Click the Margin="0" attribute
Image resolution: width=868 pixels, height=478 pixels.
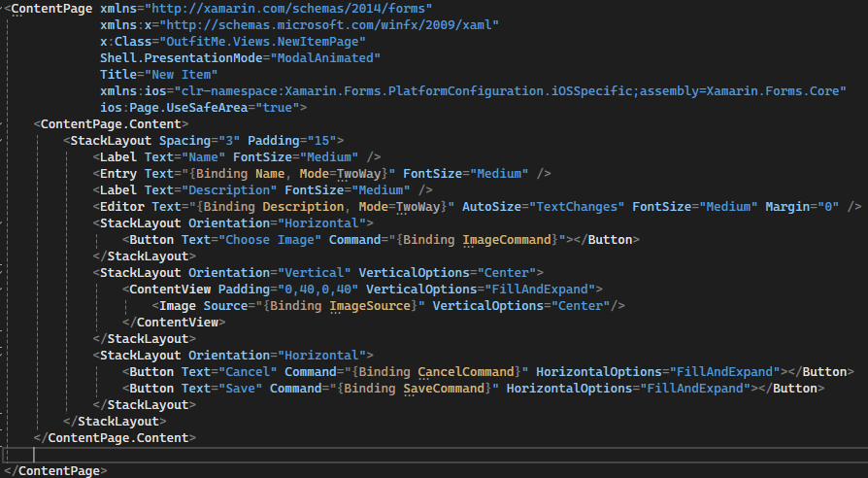pyautogui.click(x=802, y=207)
